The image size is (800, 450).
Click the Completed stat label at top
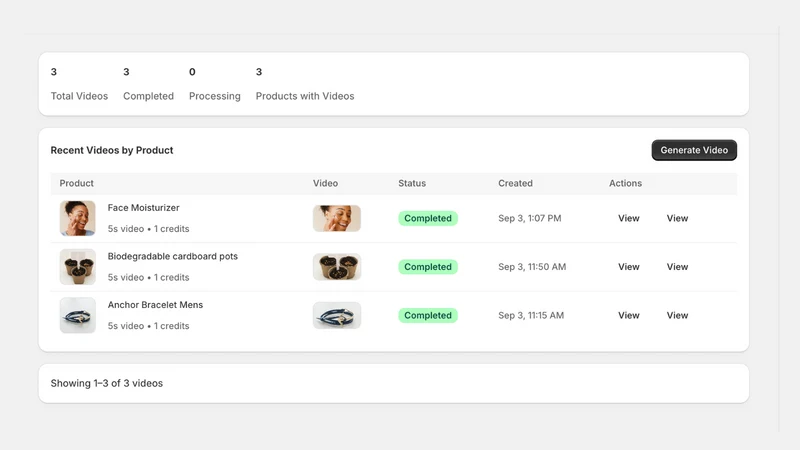point(148,96)
